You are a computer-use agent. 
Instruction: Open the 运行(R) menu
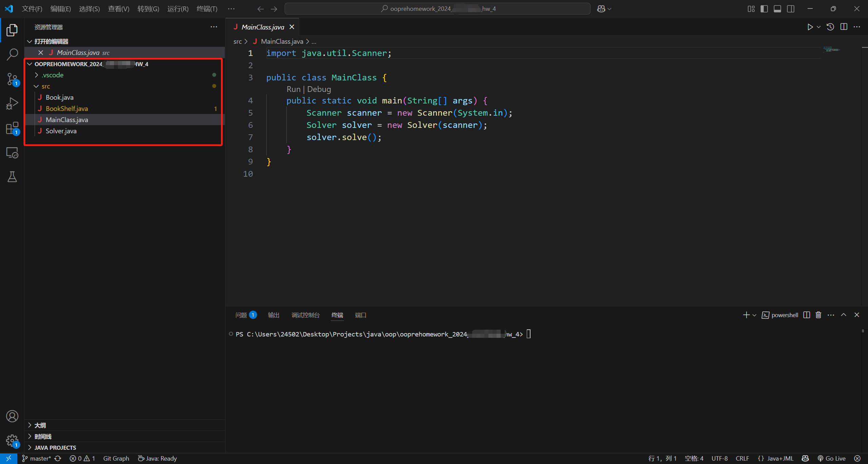tap(178, 9)
